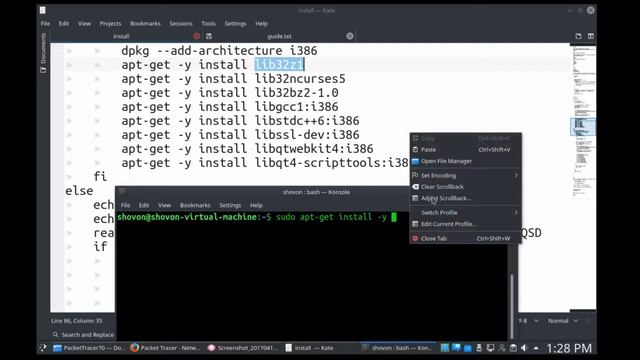Open Konsole's Edit menu
640x360 pixels.
click(144, 205)
